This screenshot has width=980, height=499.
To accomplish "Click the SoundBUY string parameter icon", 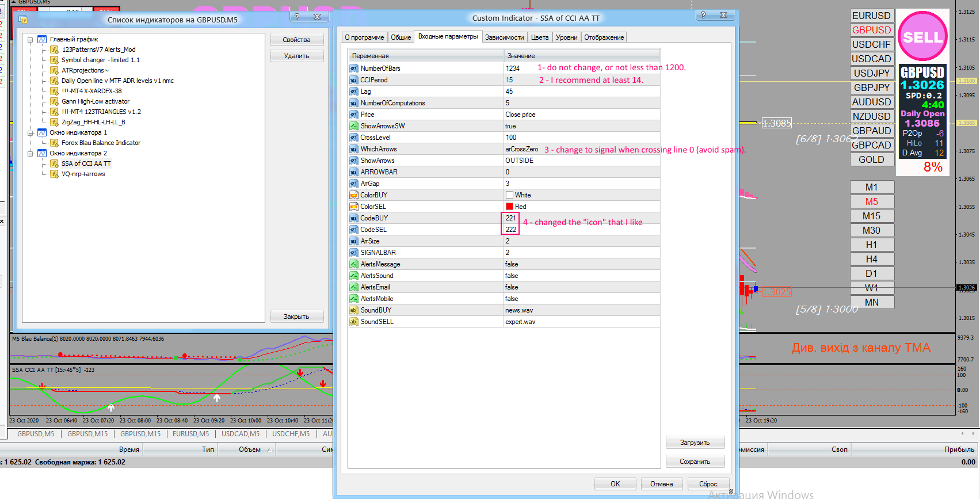I will pyautogui.click(x=354, y=310).
